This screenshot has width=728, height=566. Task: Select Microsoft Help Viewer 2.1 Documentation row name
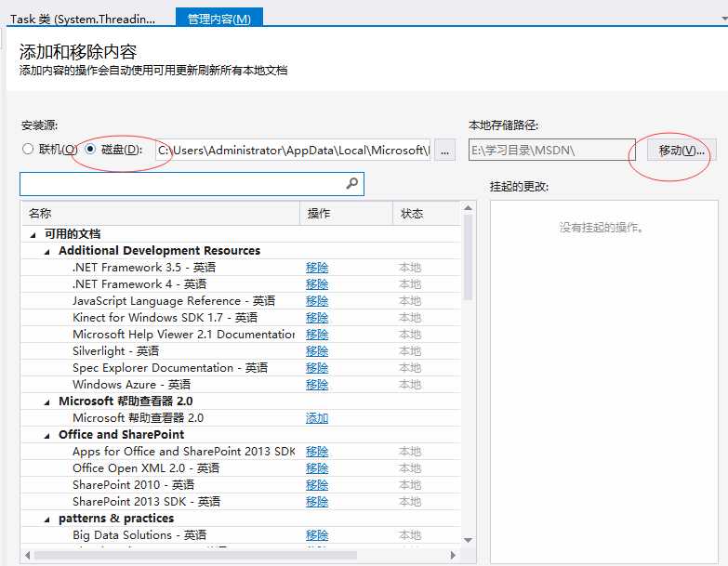pyautogui.click(x=184, y=335)
